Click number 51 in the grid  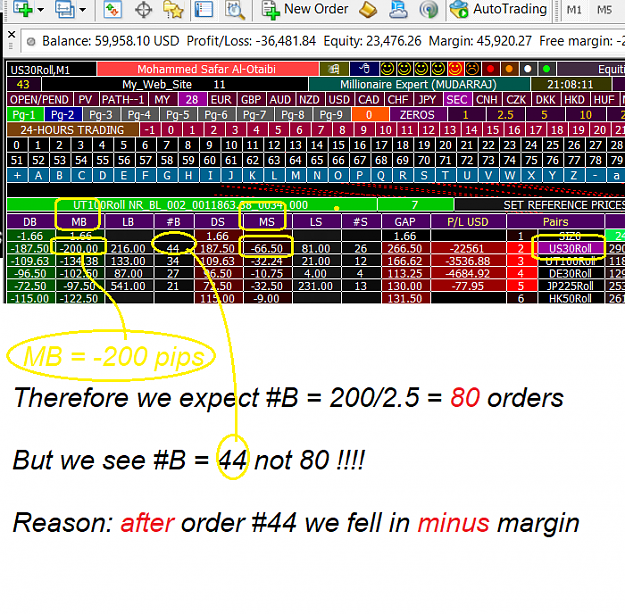coord(17,160)
